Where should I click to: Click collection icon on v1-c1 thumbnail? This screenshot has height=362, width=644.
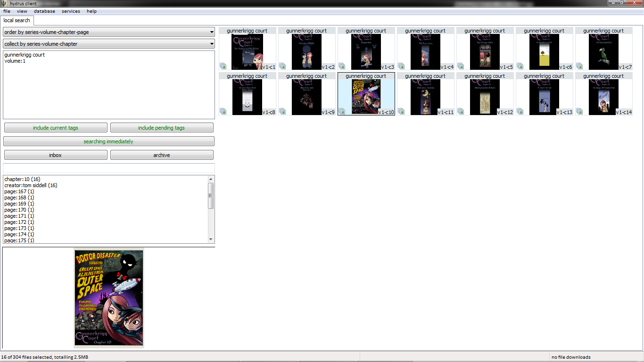223,66
